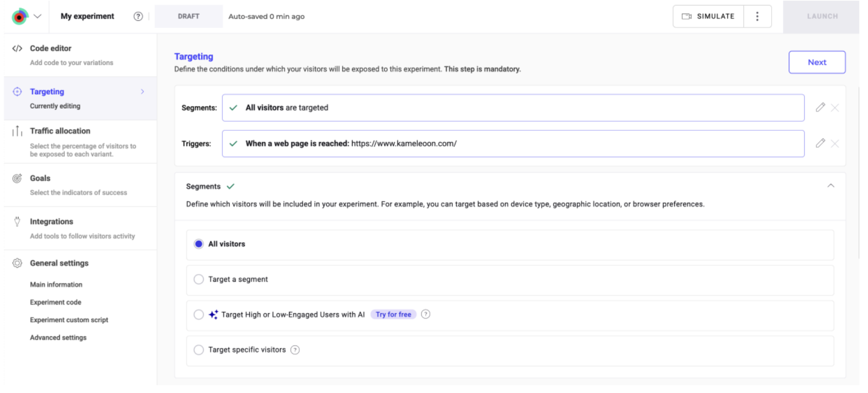
Task: Click the Integrations plug icon
Action: coord(17,221)
